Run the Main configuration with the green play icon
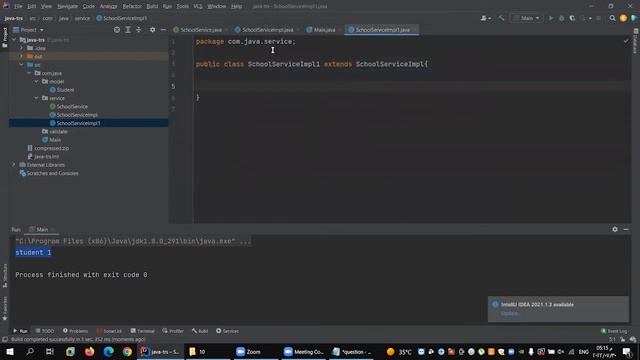Screen dimensions: 640x360 click(x=551, y=18)
